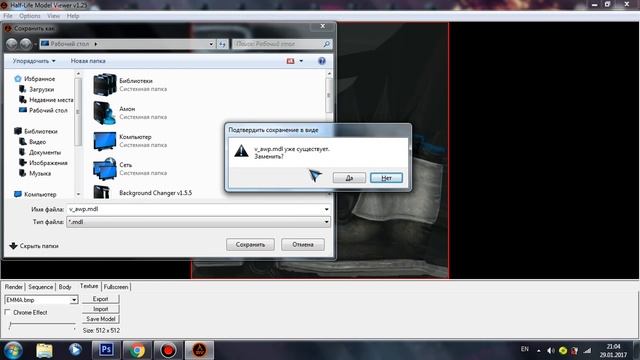The width and height of the screenshot is (640, 360).
Task: Click the file name input field
Action: 195,209
